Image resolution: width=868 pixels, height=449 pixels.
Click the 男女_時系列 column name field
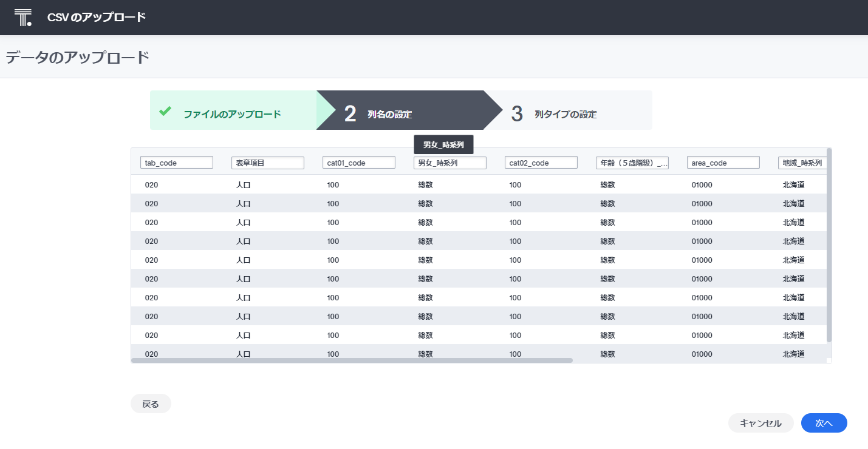(449, 162)
